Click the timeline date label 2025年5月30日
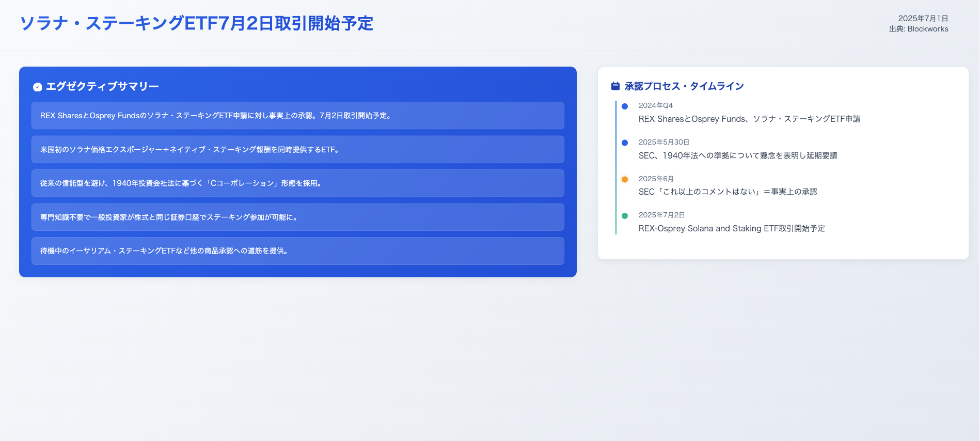 click(x=664, y=142)
